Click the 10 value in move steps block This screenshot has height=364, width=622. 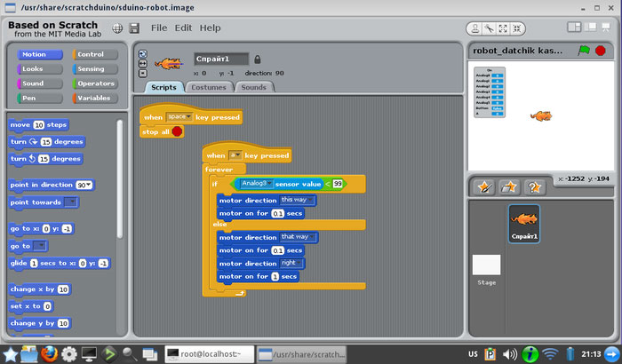coord(38,125)
